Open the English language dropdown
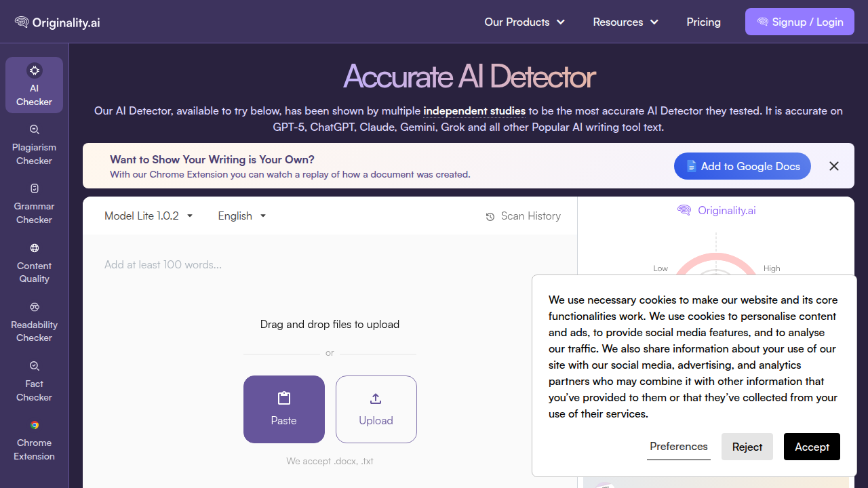 coord(241,216)
